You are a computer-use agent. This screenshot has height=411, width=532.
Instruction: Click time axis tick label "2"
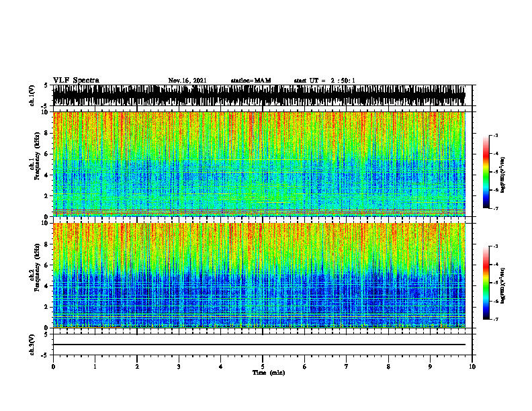coord(137,367)
